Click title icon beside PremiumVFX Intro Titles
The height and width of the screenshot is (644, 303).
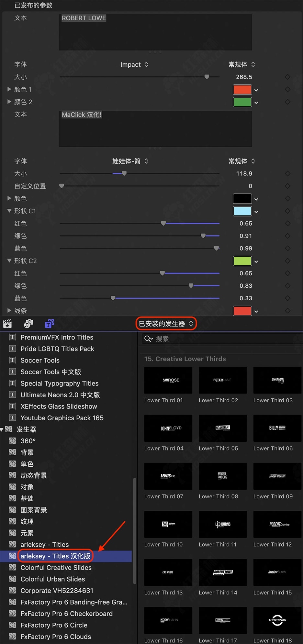point(12,337)
